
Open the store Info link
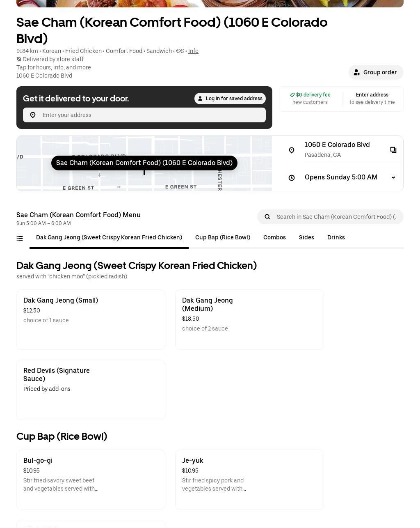click(x=193, y=51)
